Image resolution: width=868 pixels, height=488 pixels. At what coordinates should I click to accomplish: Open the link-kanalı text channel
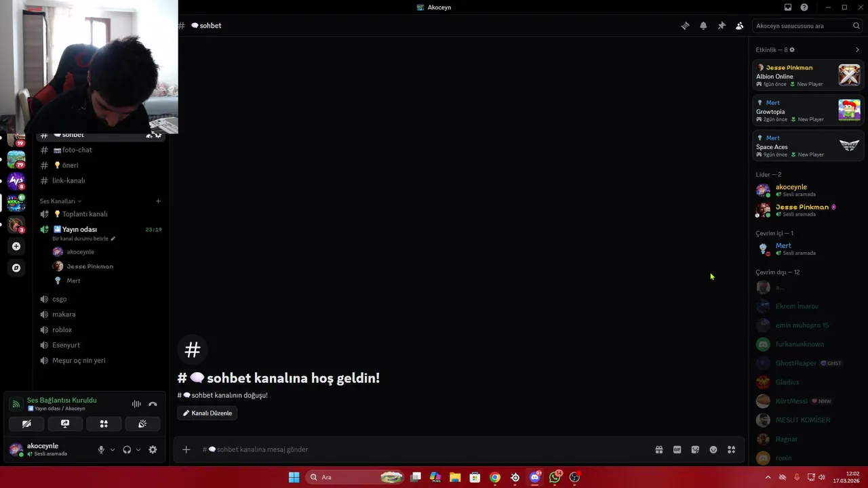[x=101, y=181]
